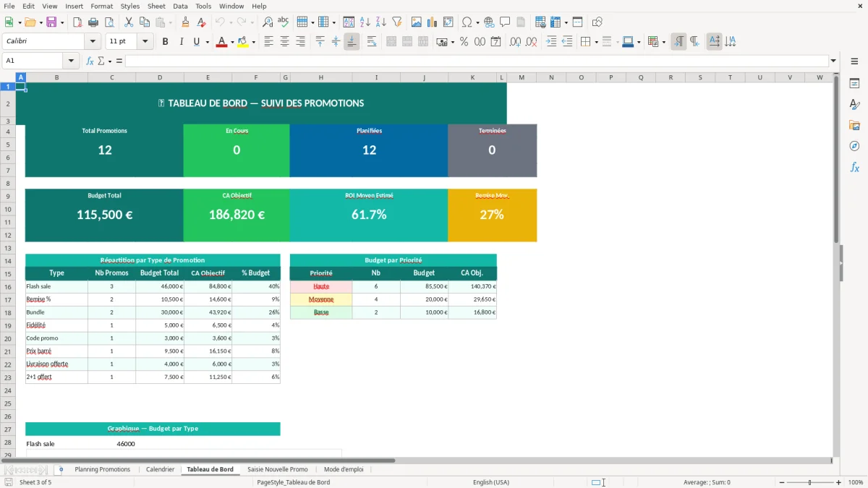The height and width of the screenshot is (488, 868).
Task: Open sidebar Navigator compass icon
Action: 854,146
